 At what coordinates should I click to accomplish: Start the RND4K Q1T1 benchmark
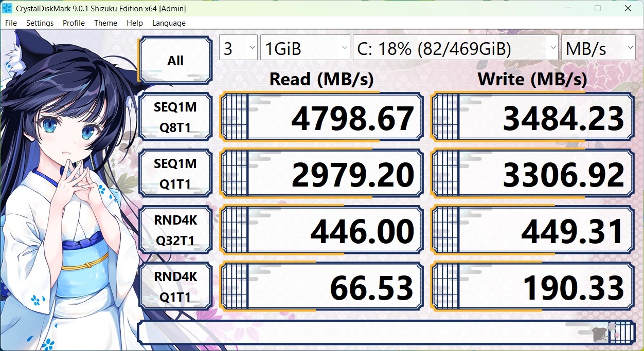(x=175, y=287)
